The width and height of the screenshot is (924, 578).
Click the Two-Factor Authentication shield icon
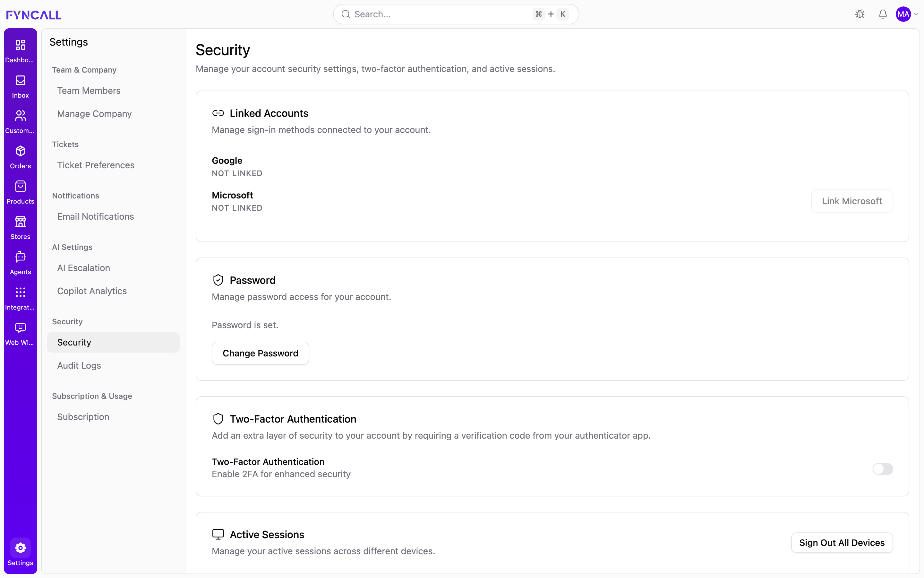218,419
